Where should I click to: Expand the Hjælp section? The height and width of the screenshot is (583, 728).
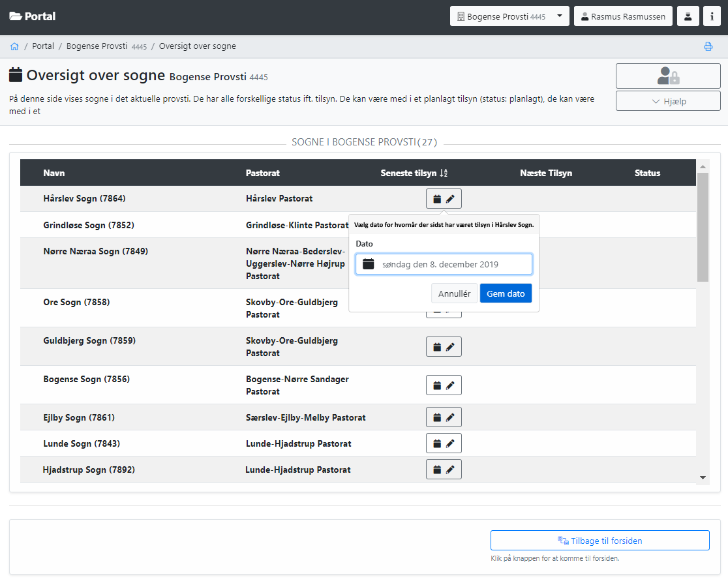tap(668, 101)
